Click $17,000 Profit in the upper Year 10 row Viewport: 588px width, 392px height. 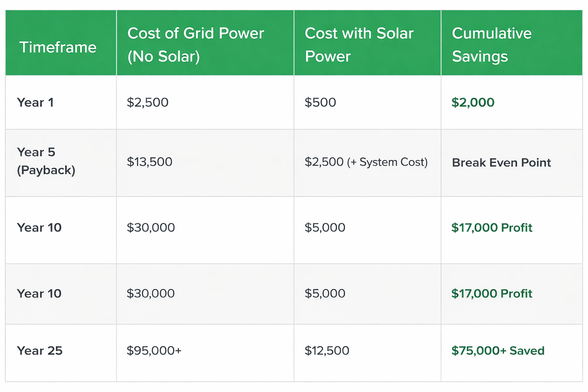pyautogui.click(x=492, y=228)
